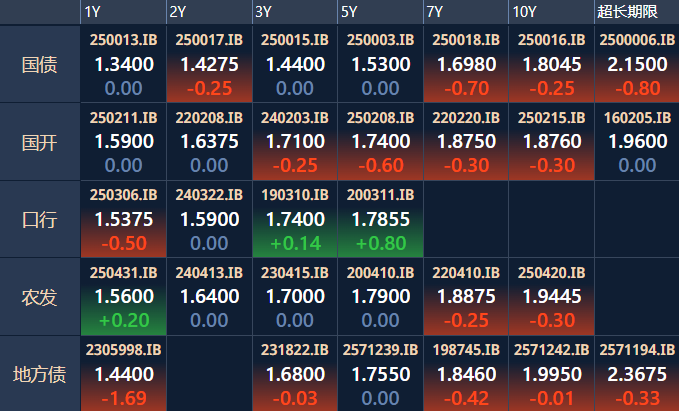This screenshot has width=679, height=411.
Task: Select the 250431.IB cell with +0.20
Action: [x=123, y=297]
